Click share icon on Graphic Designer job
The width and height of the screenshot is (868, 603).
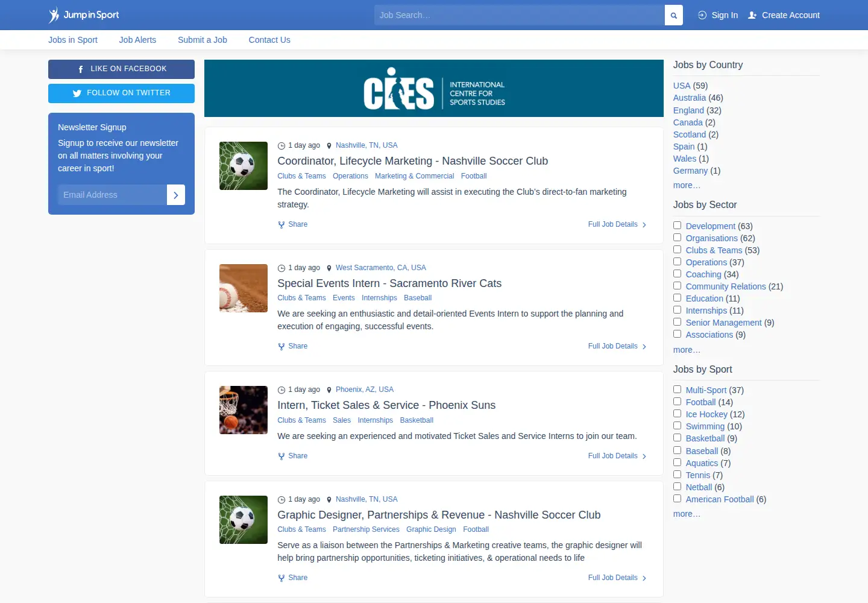click(x=281, y=578)
